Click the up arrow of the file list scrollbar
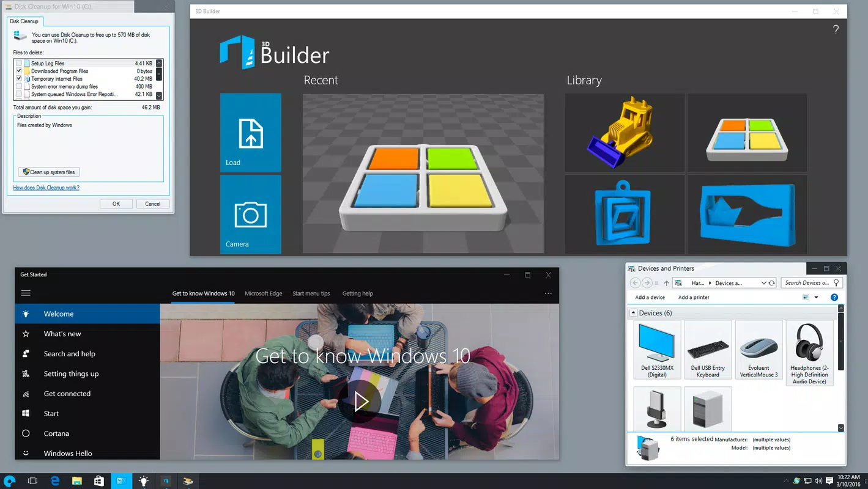Image resolution: width=868 pixels, height=489 pixels. [x=159, y=63]
